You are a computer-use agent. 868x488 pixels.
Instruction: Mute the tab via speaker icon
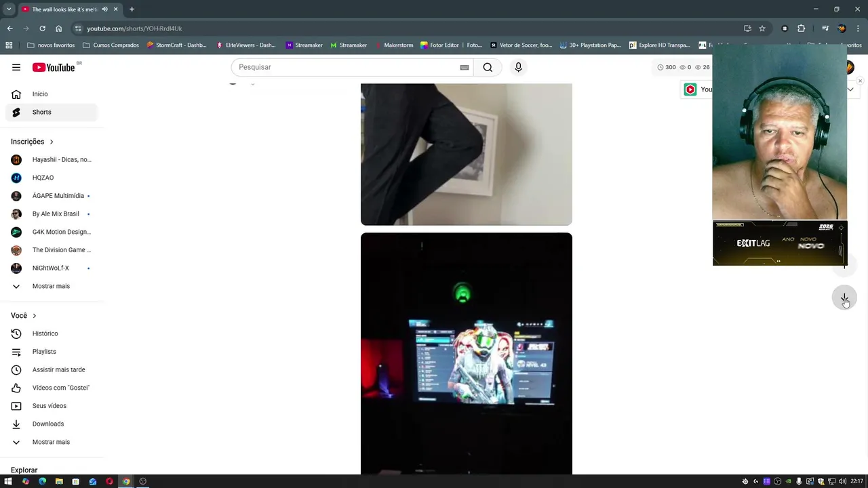(104, 9)
